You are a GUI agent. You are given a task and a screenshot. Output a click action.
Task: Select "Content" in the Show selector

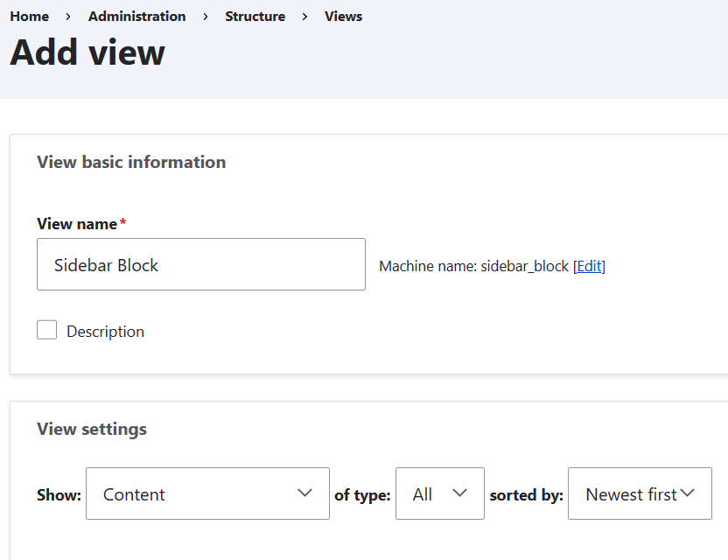(x=207, y=493)
